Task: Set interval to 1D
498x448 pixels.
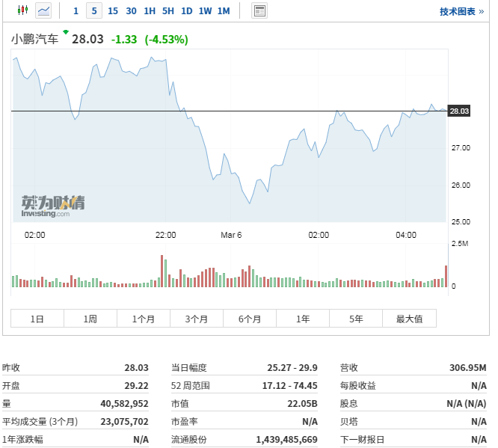Action: (x=187, y=11)
